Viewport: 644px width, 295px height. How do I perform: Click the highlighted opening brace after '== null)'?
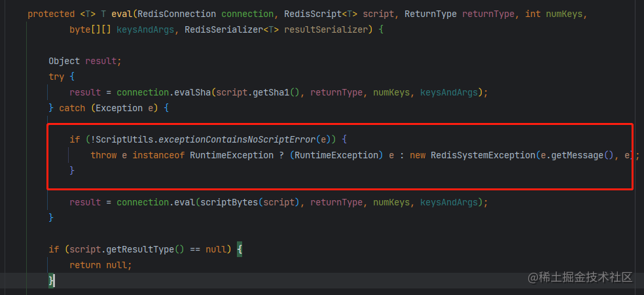coord(240,249)
